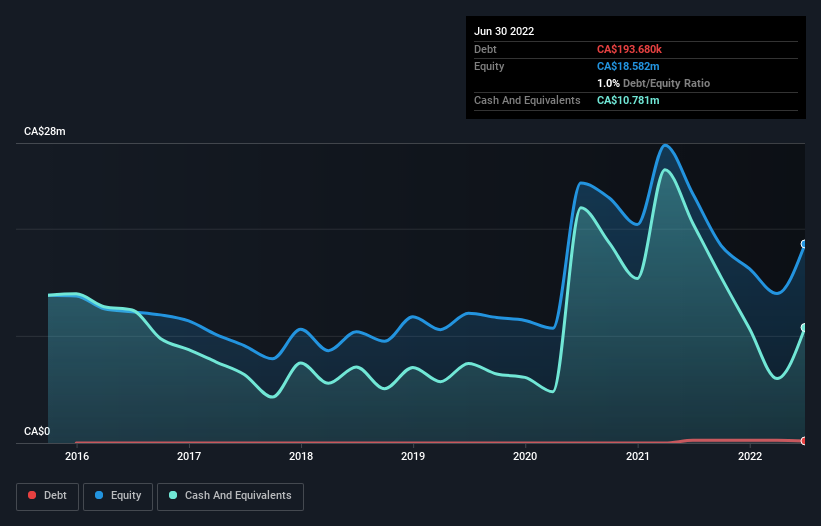Click the red Debt endpoint marker
This screenshot has width=821, height=526.
click(804, 441)
